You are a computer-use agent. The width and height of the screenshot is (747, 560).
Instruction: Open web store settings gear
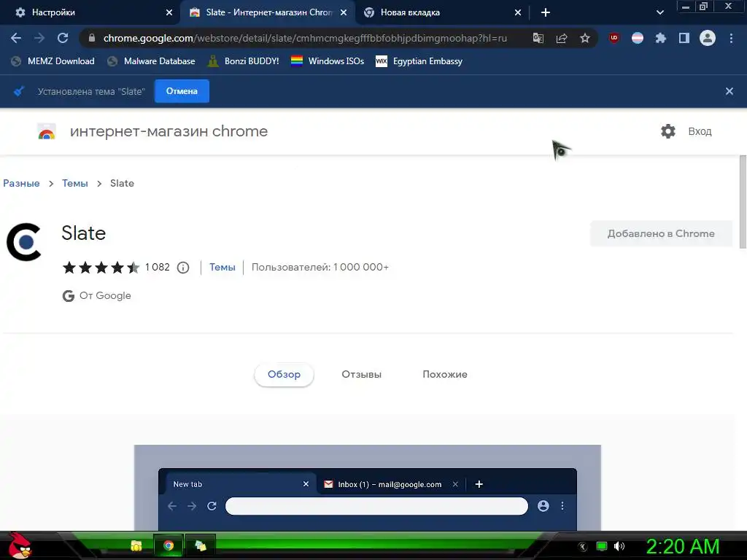click(668, 131)
